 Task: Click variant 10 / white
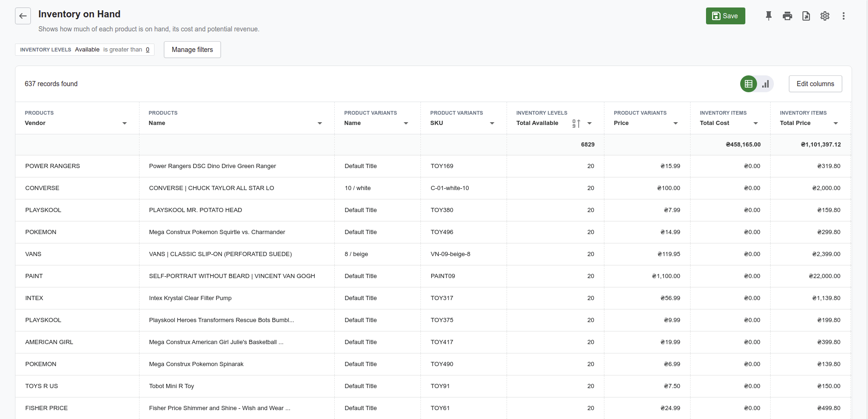coord(358,188)
